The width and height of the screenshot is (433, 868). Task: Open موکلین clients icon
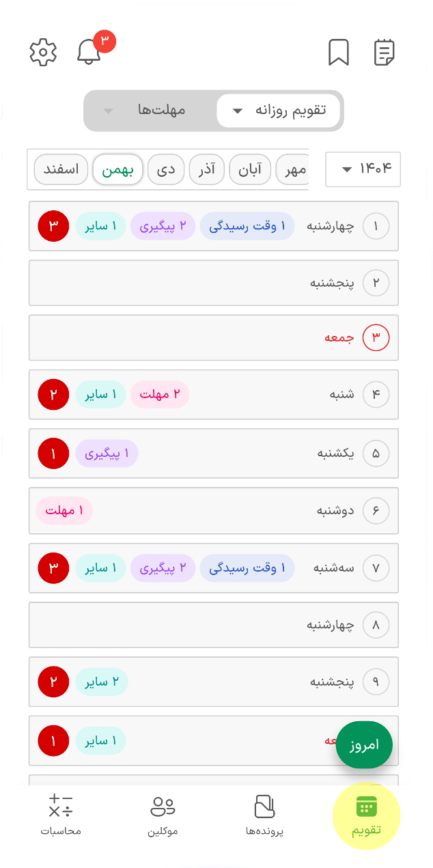coord(163,816)
